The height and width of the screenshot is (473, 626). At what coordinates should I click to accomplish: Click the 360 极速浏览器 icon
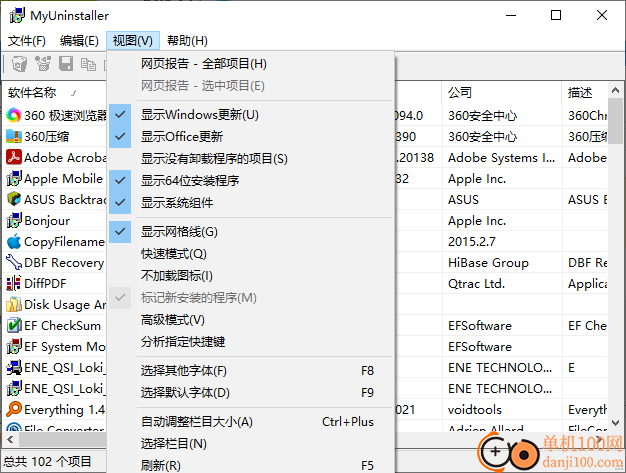pyautogui.click(x=14, y=115)
